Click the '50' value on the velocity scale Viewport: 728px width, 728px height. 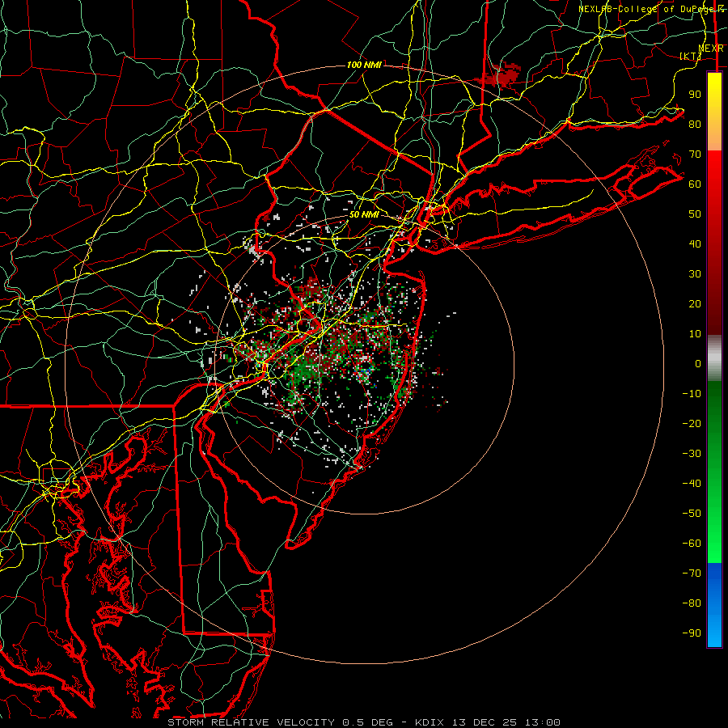695,214
